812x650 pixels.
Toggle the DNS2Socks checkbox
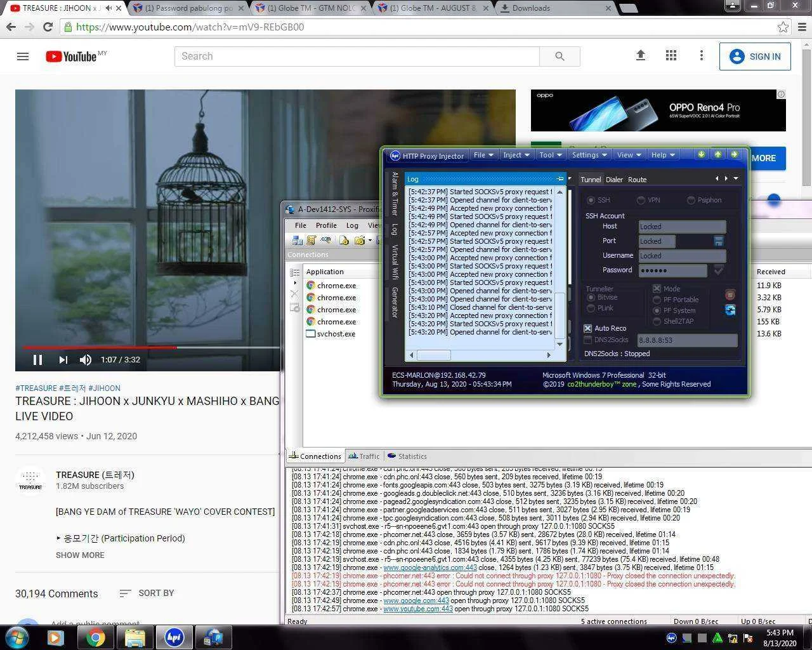pos(587,340)
